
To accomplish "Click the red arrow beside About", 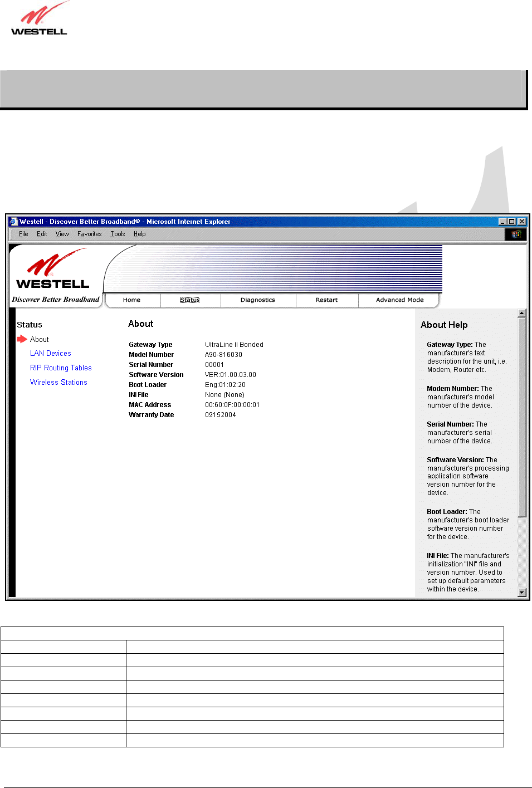I will point(22,339).
